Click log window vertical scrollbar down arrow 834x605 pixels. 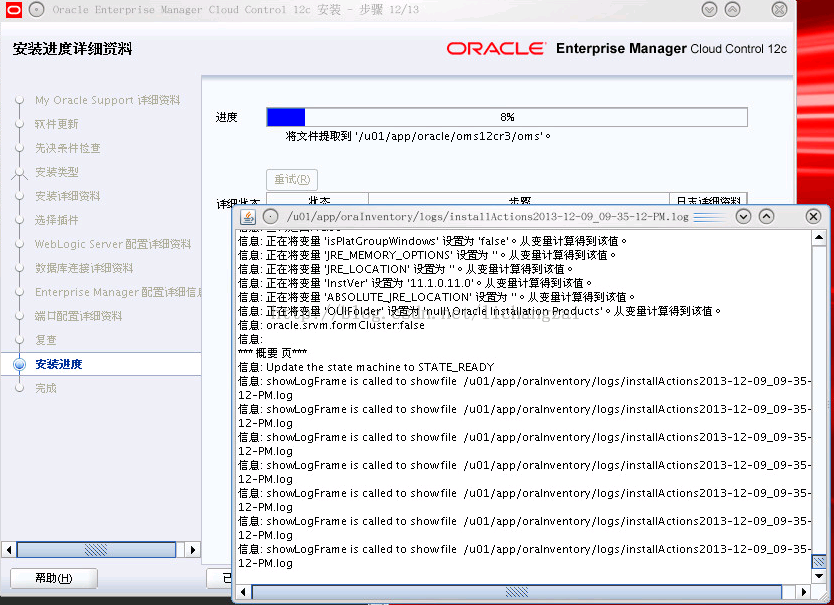(x=819, y=576)
